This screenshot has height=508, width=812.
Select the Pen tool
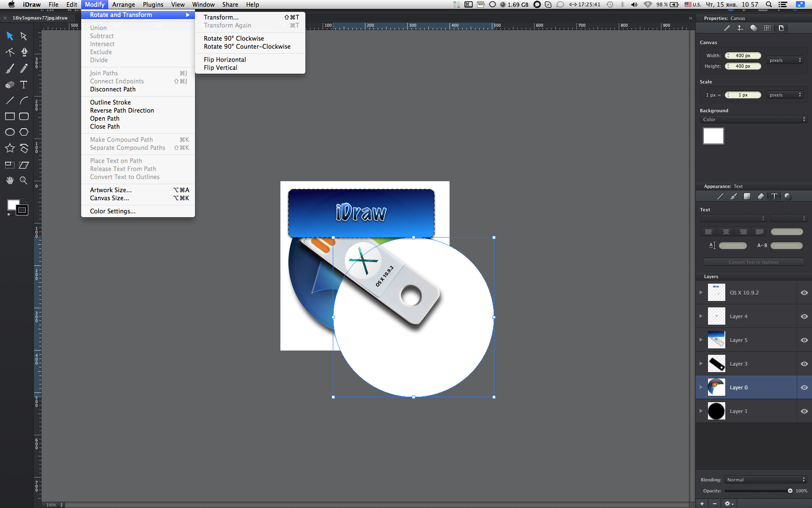(x=24, y=52)
